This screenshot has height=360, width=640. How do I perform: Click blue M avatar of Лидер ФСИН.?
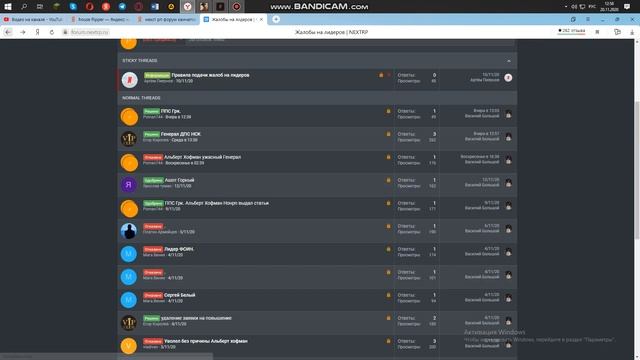(129, 254)
